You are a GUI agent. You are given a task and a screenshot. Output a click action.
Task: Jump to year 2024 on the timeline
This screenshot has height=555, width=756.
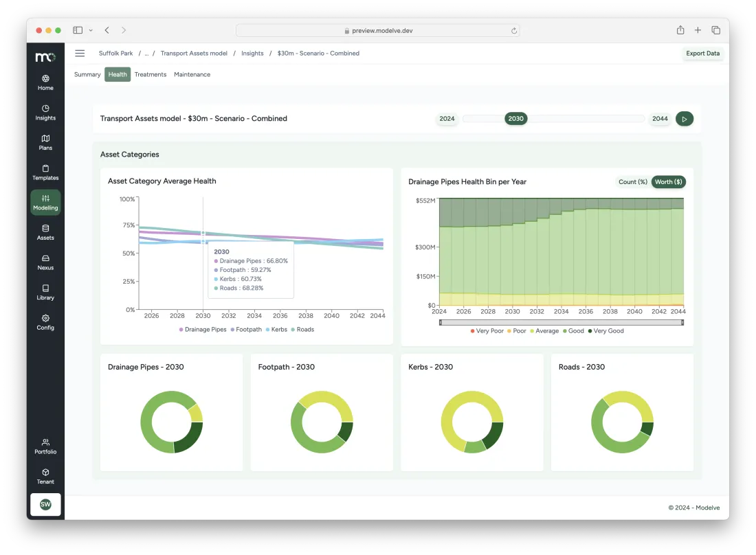click(x=447, y=119)
